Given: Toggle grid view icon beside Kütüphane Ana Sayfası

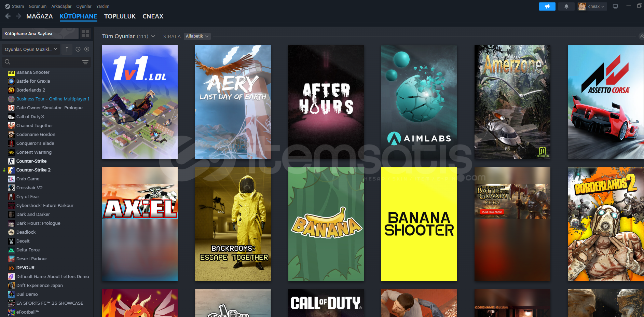Looking at the screenshot, I should click(85, 33).
